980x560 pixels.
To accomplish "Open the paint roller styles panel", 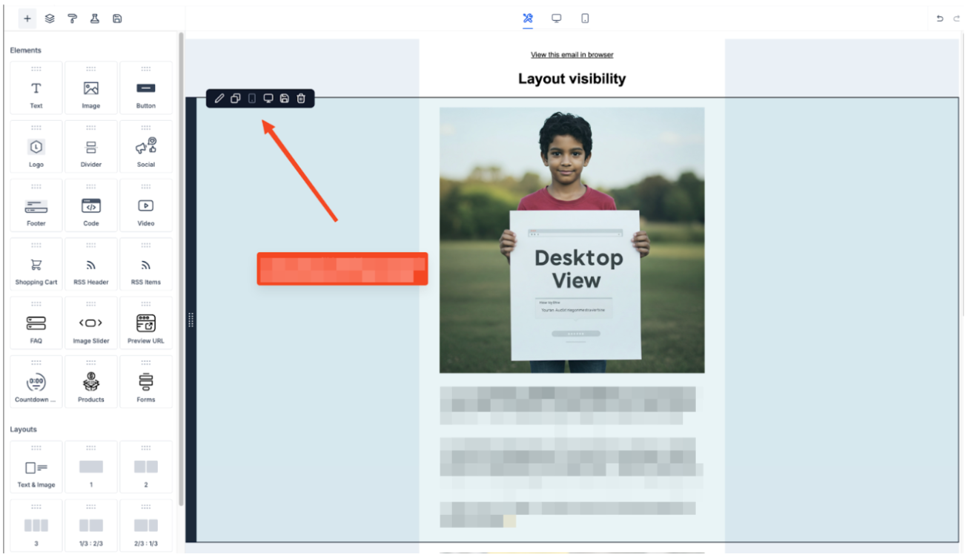I will pos(72,19).
